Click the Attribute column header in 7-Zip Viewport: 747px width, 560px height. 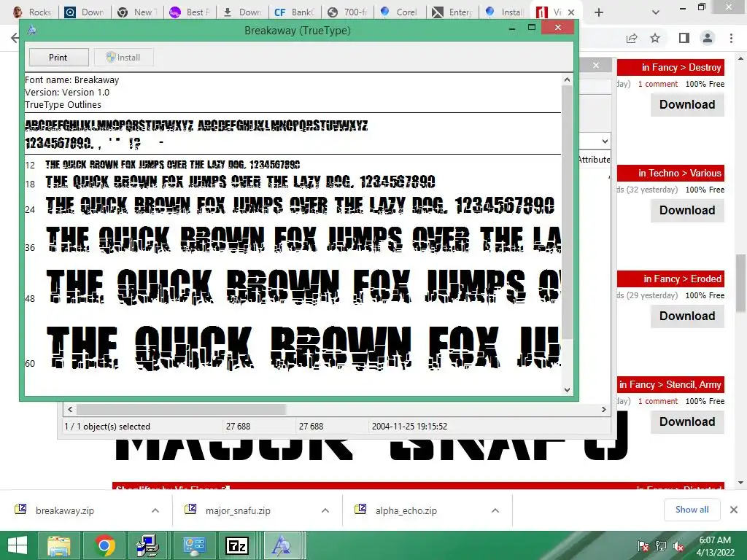594,160
